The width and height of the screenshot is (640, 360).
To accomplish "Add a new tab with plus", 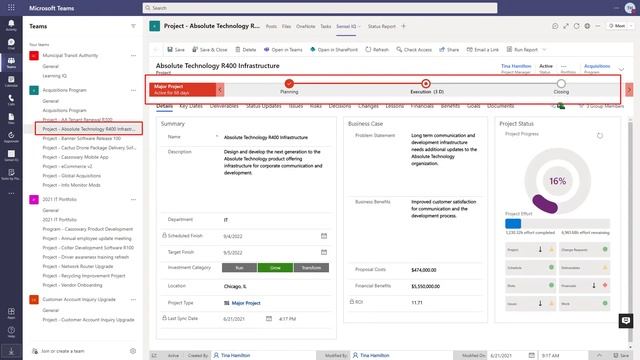I will coord(403,26).
